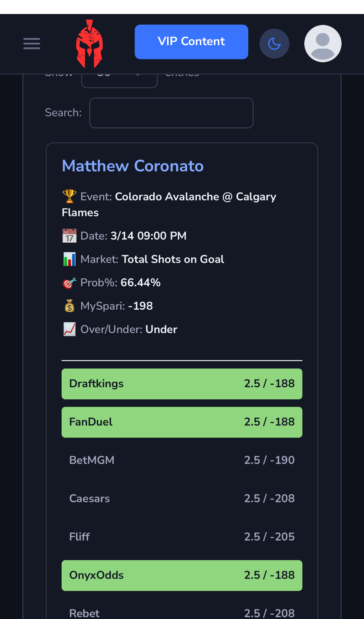364x619 pixels.
Task: Open the user profile avatar
Action: 323,44
